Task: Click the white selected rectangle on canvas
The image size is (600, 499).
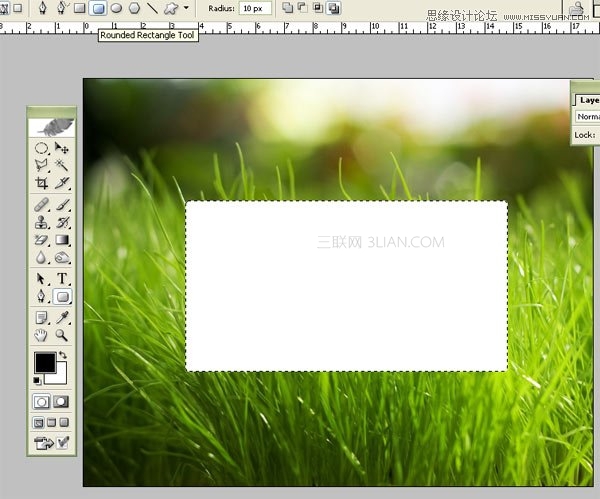Action: click(x=347, y=286)
